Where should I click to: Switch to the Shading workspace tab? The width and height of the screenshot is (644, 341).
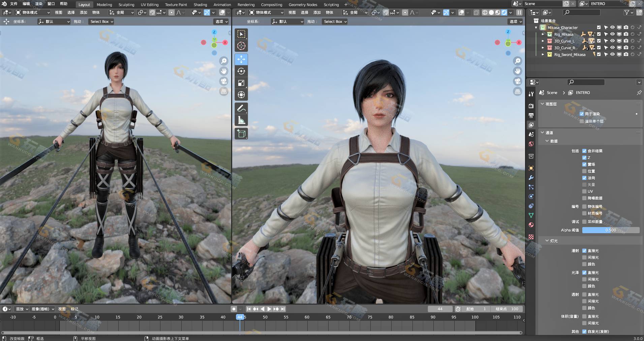[x=200, y=5]
